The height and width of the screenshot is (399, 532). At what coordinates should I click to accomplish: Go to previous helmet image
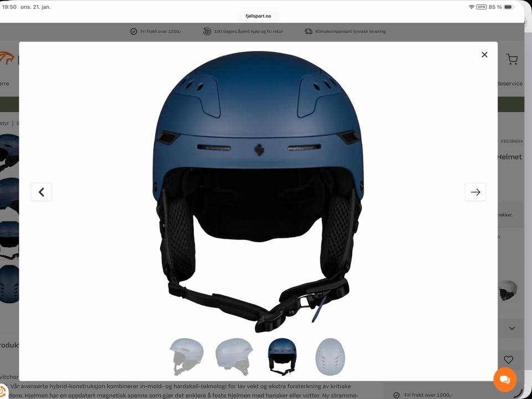pos(42,192)
